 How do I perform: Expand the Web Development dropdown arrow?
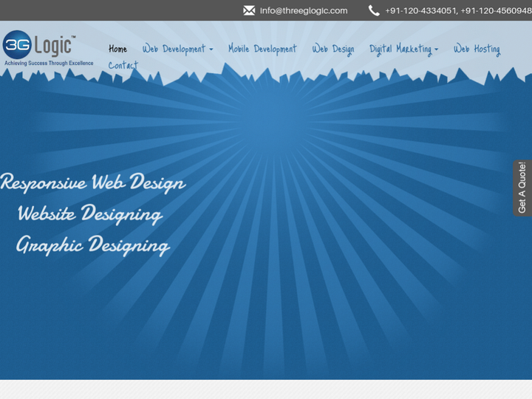tap(211, 50)
